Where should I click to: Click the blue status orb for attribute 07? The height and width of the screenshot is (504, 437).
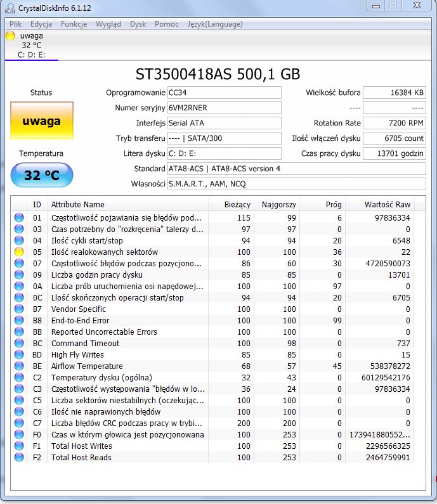(19, 263)
